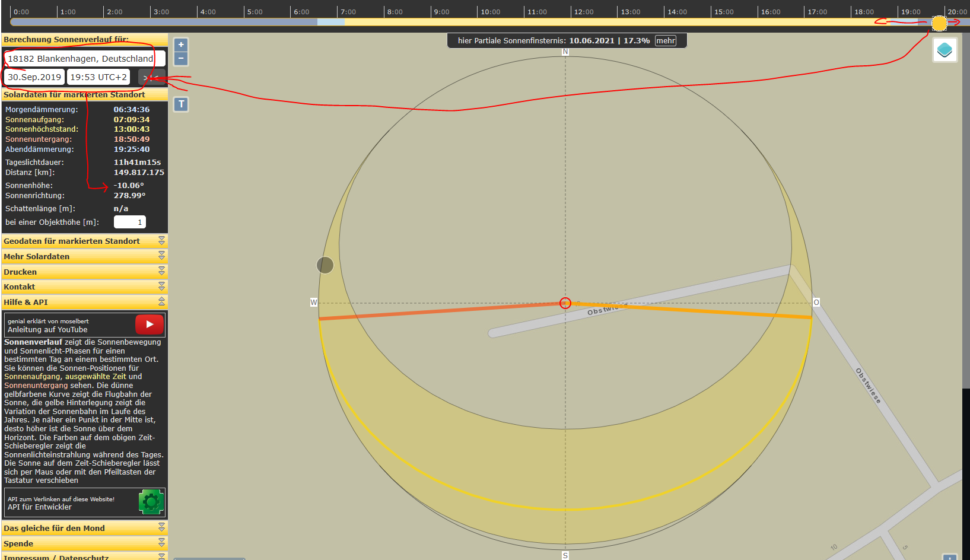Click the T button on the map

(182, 104)
